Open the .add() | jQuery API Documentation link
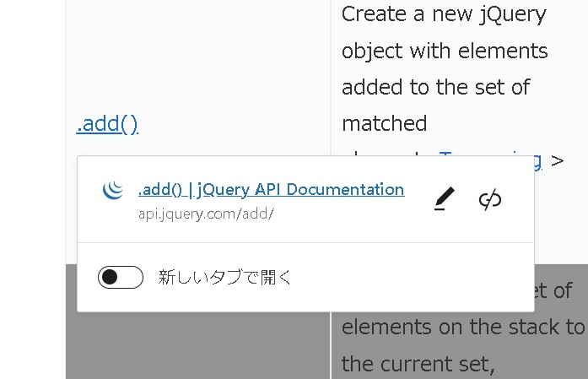This screenshot has width=588, height=379. pos(271,189)
